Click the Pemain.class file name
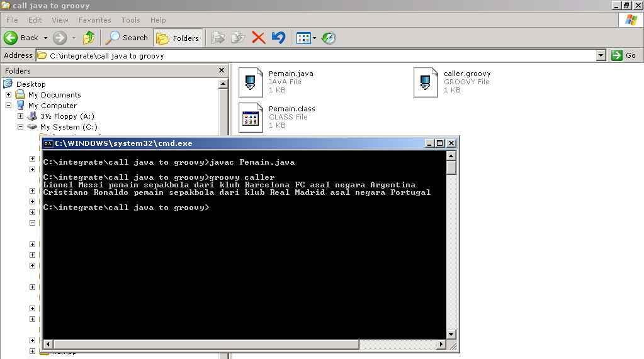 pos(292,109)
